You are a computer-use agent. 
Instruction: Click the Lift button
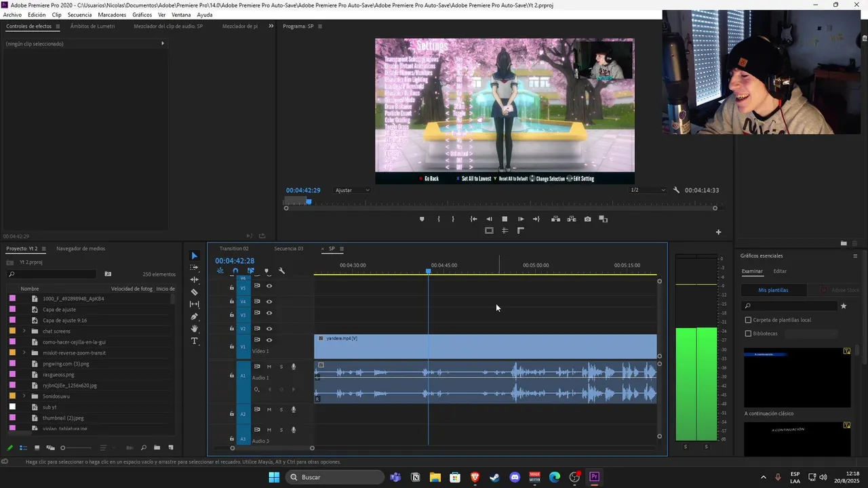555,219
